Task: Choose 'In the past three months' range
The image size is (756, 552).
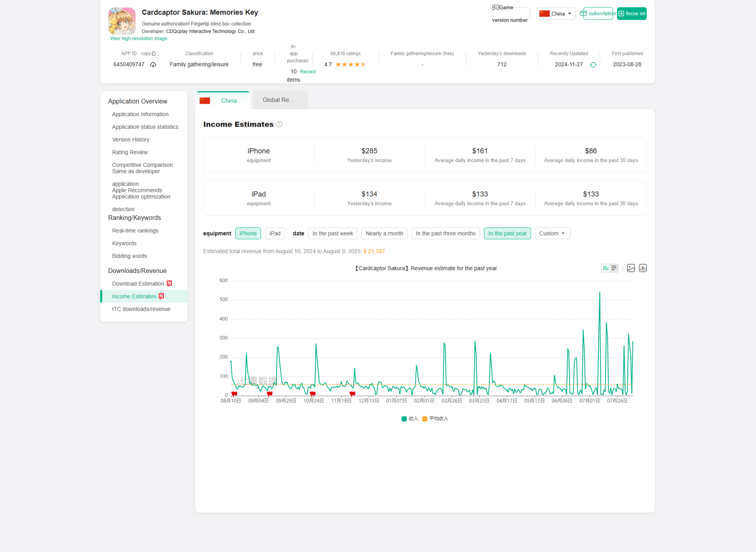Action: pos(446,234)
